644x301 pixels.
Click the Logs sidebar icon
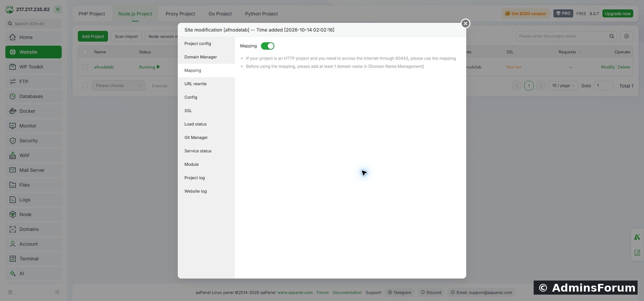tap(13, 200)
